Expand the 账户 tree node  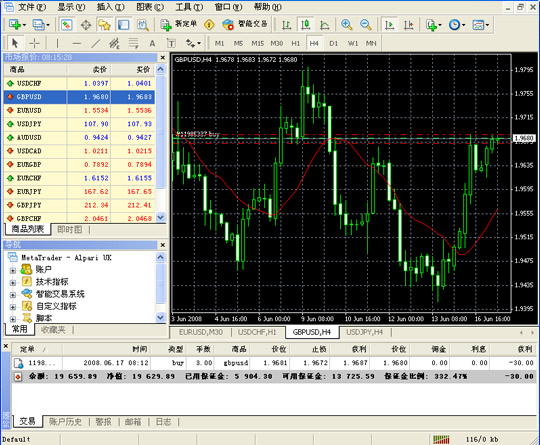point(13,270)
